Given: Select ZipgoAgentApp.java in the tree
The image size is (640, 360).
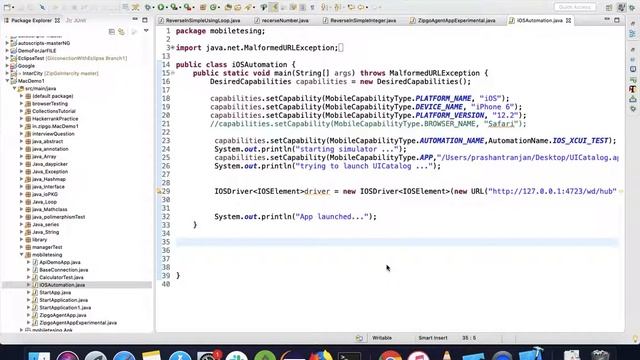Looking at the screenshot, I should click(x=63, y=315).
